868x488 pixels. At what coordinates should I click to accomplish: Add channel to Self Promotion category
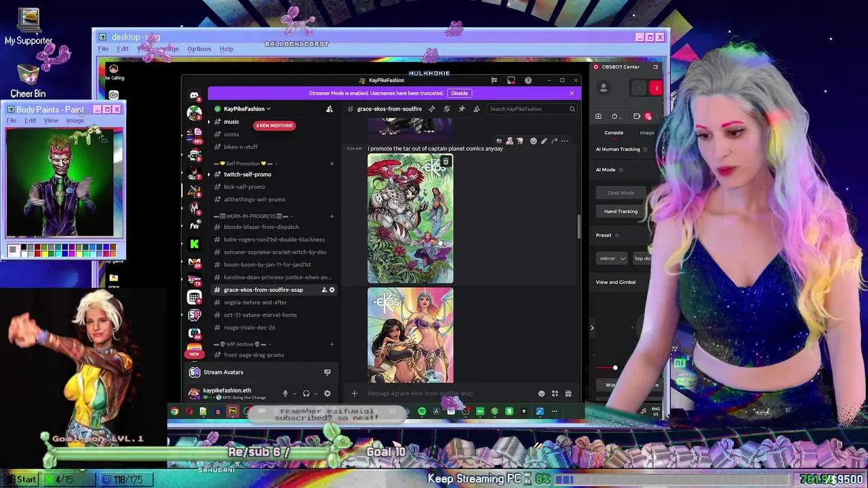[x=332, y=163]
